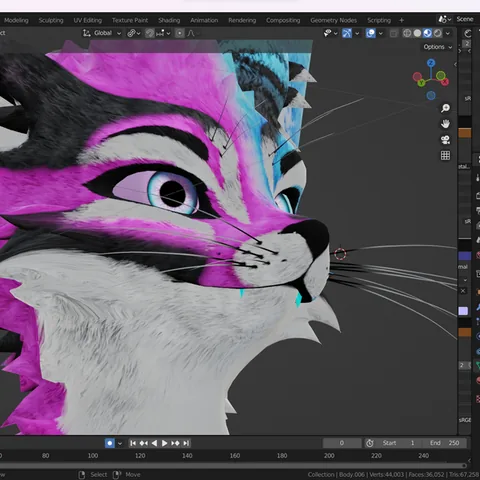Jump to previous keyframe
Screen dimensions: 480x480
[144, 443]
